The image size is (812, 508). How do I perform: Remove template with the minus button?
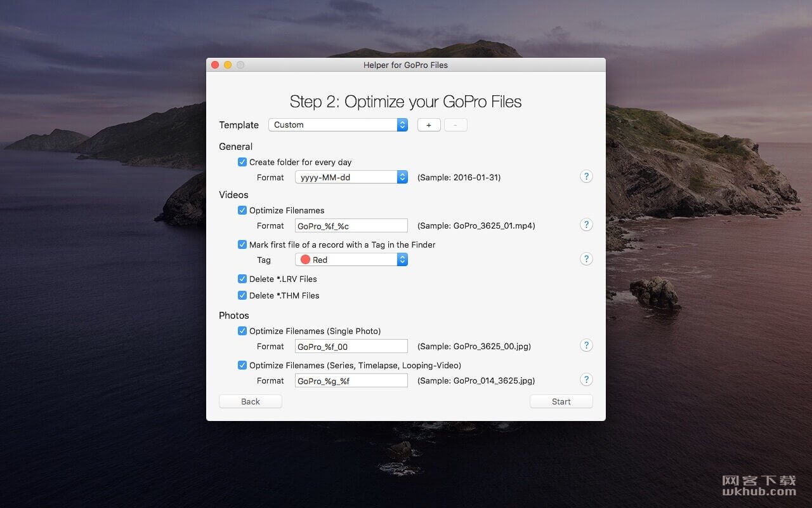pyautogui.click(x=455, y=125)
